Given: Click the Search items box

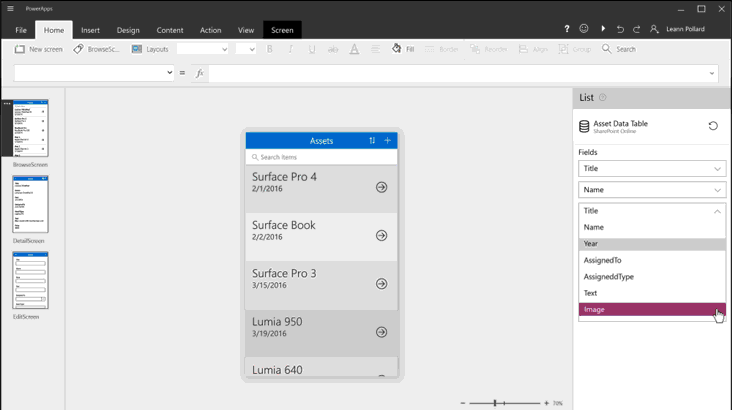Looking at the screenshot, I should 322,157.
